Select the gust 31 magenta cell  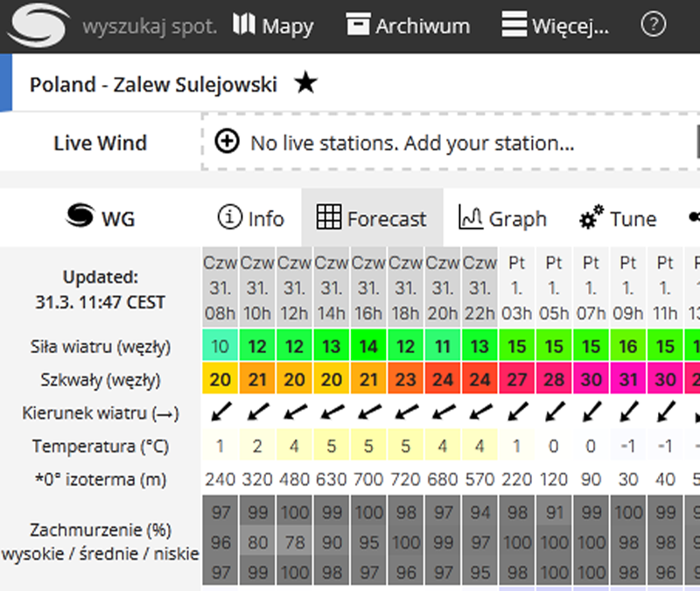tap(628, 379)
